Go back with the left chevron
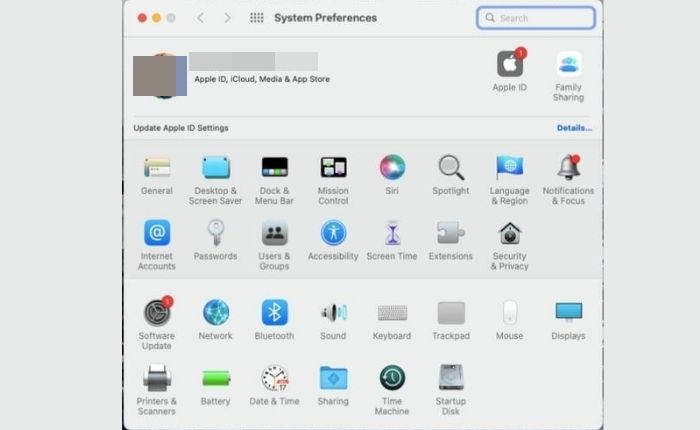 (x=200, y=18)
